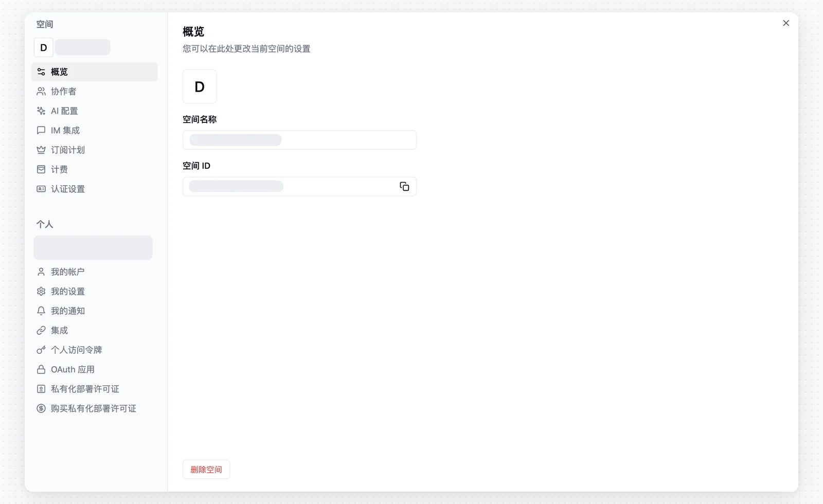Click the 计费 billing icon
This screenshot has height=504, width=823.
point(41,170)
